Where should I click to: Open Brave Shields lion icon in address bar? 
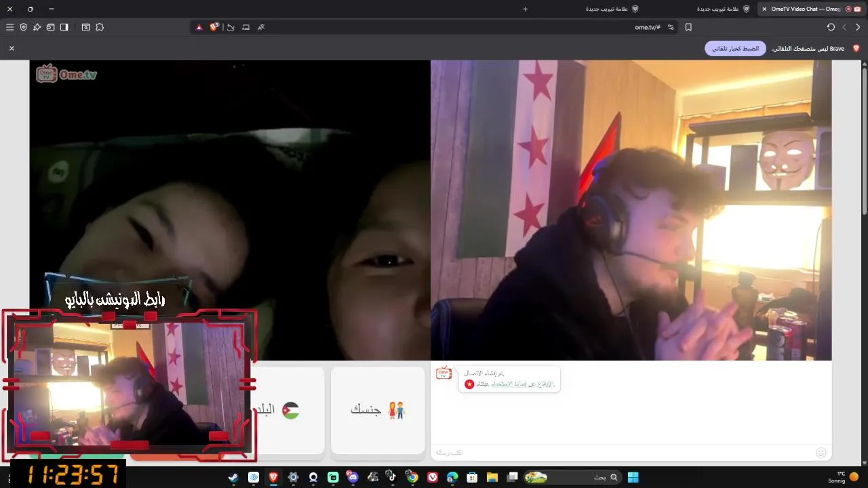click(x=214, y=27)
